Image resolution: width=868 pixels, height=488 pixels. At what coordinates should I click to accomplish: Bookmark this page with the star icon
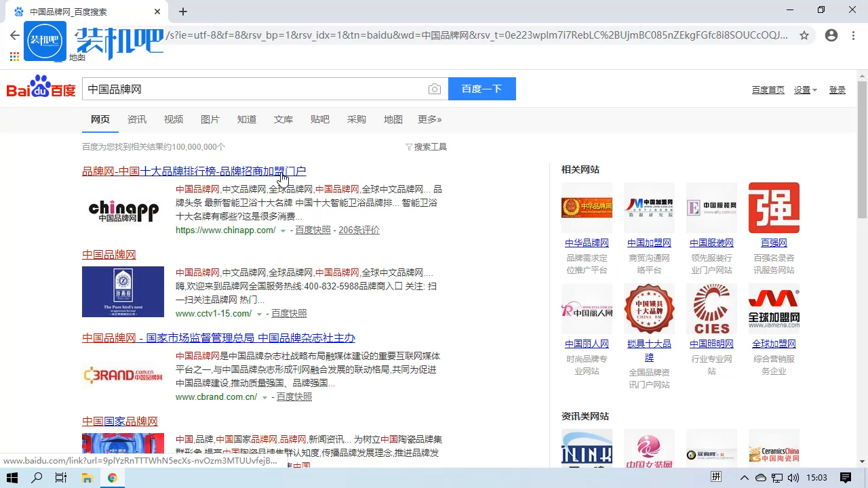[x=805, y=35]
